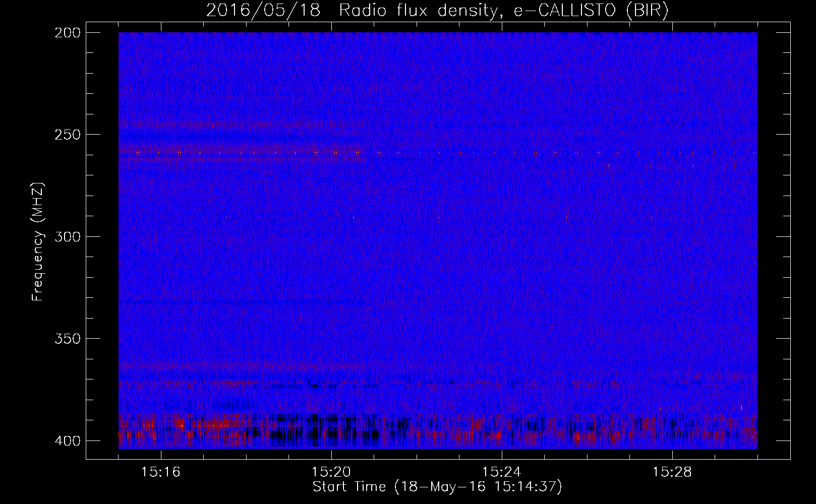Click the 15:24 time tick label
The height and width of the screenshot is (504, 816).
[502, 472]
